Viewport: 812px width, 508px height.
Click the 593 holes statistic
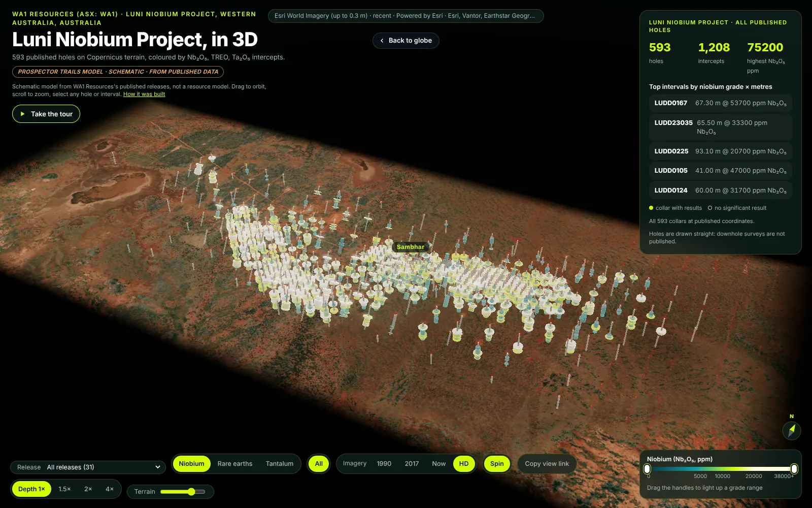pos(660,53)
